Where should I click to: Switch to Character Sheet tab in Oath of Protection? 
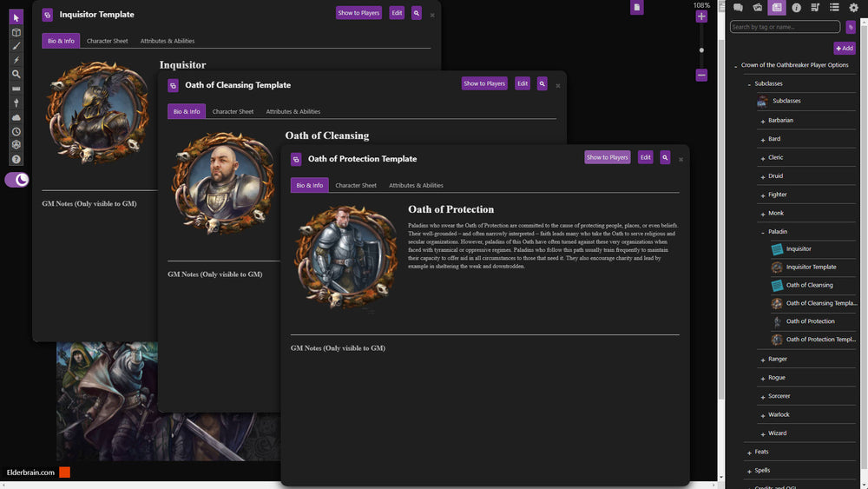pyautogui.click(x=356, y=185)
